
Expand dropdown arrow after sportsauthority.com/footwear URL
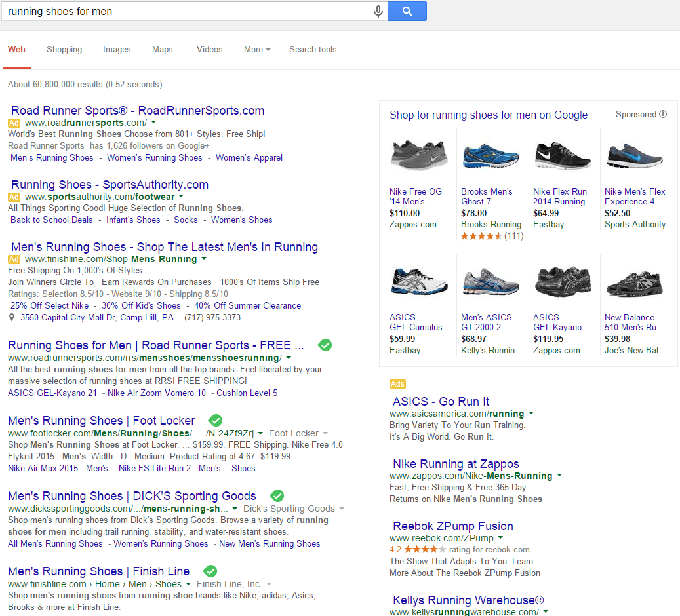[181, 197]
